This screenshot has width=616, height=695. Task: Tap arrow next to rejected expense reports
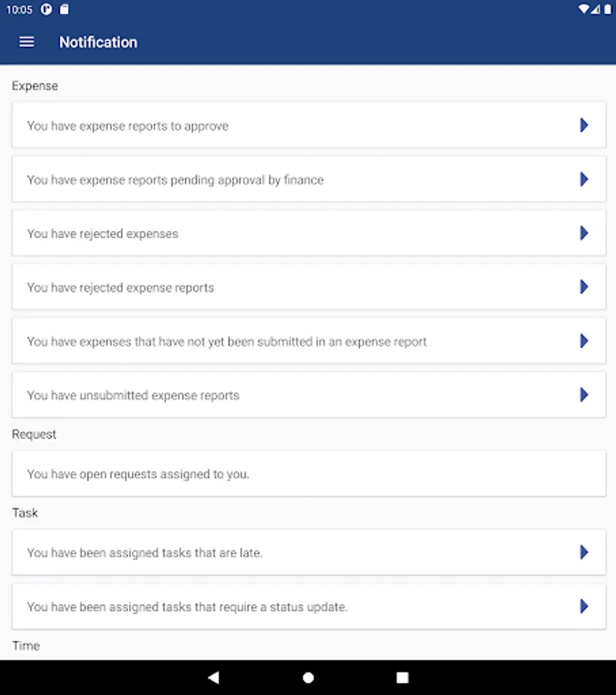coord(584,287)
